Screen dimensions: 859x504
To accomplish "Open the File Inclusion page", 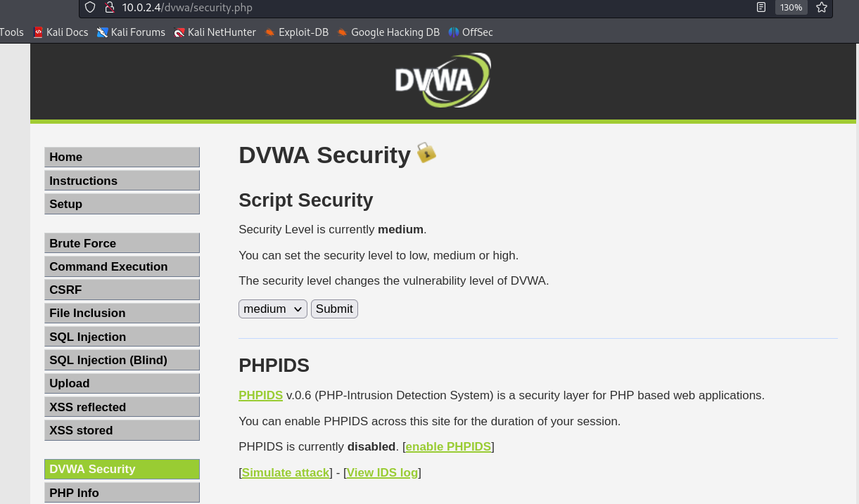I will click(x=122, y=313).
